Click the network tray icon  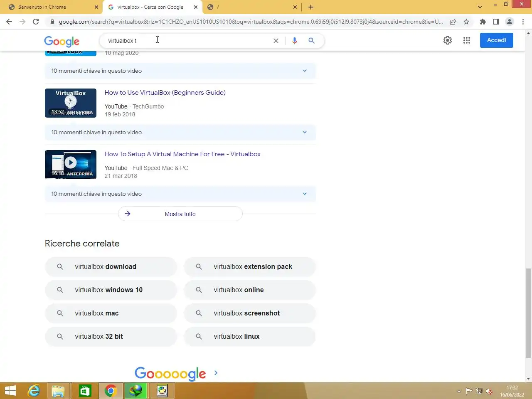point(479,391)
